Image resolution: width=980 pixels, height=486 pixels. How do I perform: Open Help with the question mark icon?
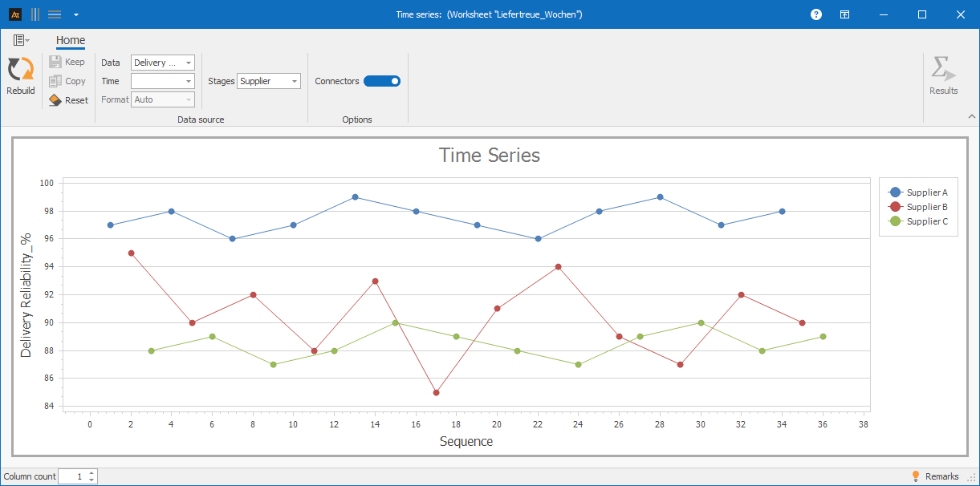[x=816, y=14]
